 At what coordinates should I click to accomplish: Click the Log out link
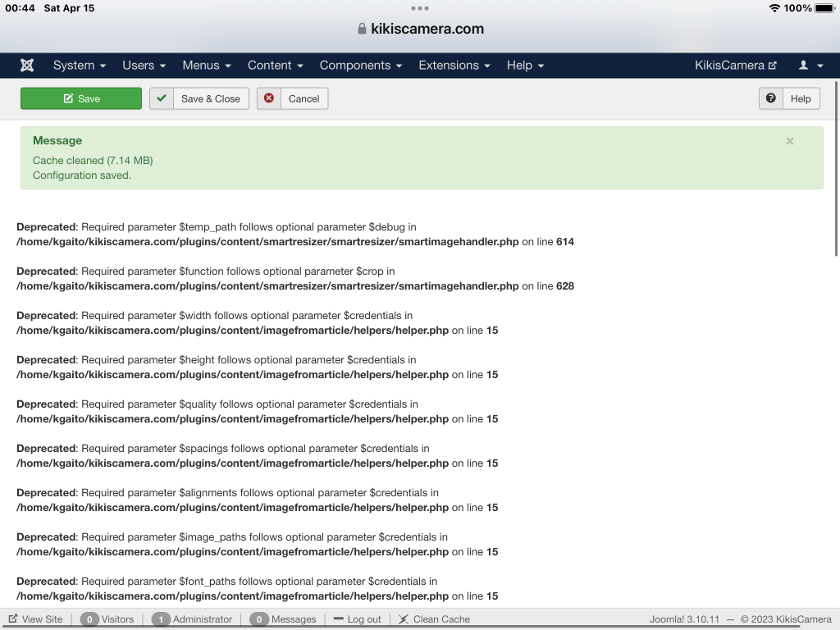[x=357, y=619]
